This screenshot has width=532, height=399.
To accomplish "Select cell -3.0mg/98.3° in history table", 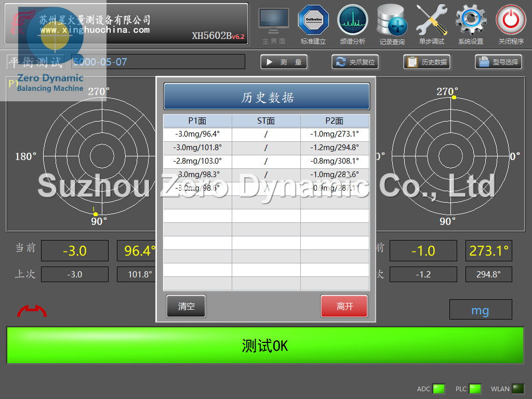I will pyautogui.click(x=197, y=175).
